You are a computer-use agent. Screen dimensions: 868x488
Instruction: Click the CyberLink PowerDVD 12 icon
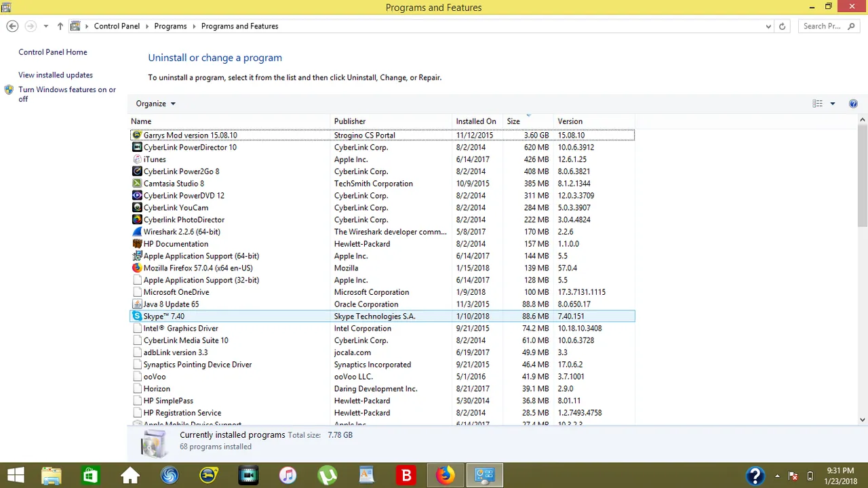pos(137,196)
